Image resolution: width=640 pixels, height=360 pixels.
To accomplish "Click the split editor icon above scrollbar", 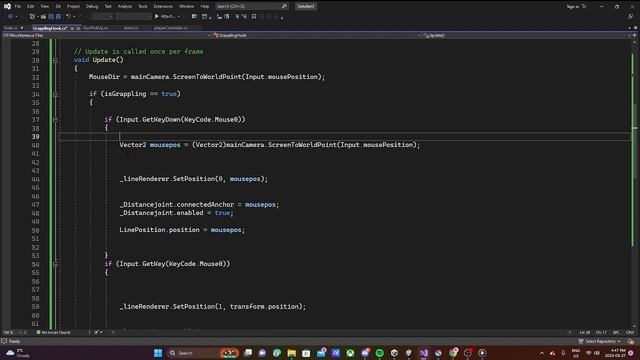I will pos(635,36).
